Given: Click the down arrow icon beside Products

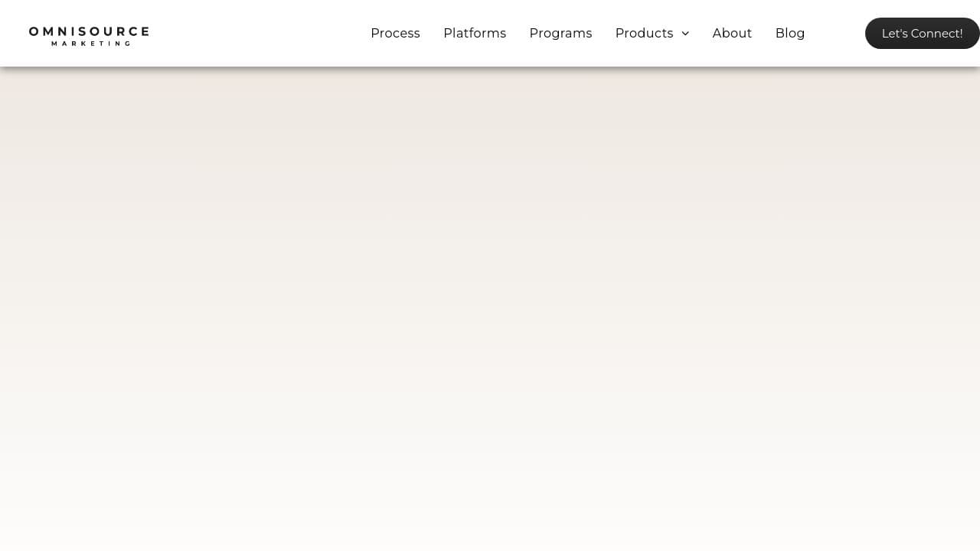Looking at the screenshot, I should pos(685,34).
